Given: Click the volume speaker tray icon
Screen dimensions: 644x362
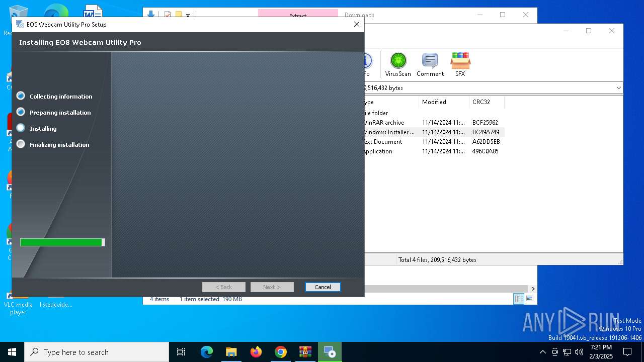Looking at the screenshot, I should tap(579, 352).
